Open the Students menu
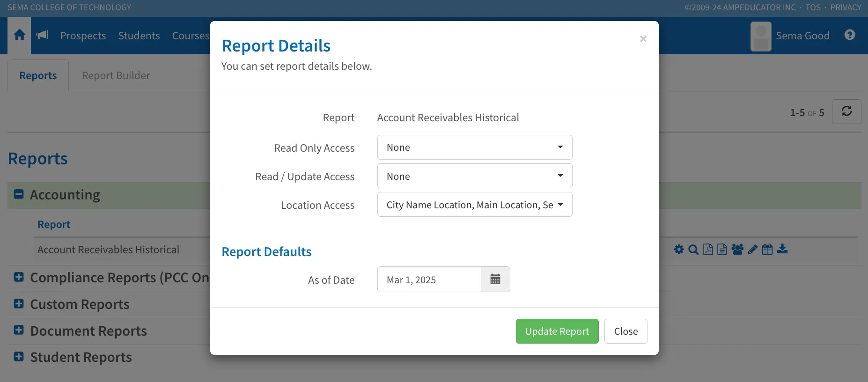This screenshot has width=868, height=382. pyautogui.click(x=139, y=36)
